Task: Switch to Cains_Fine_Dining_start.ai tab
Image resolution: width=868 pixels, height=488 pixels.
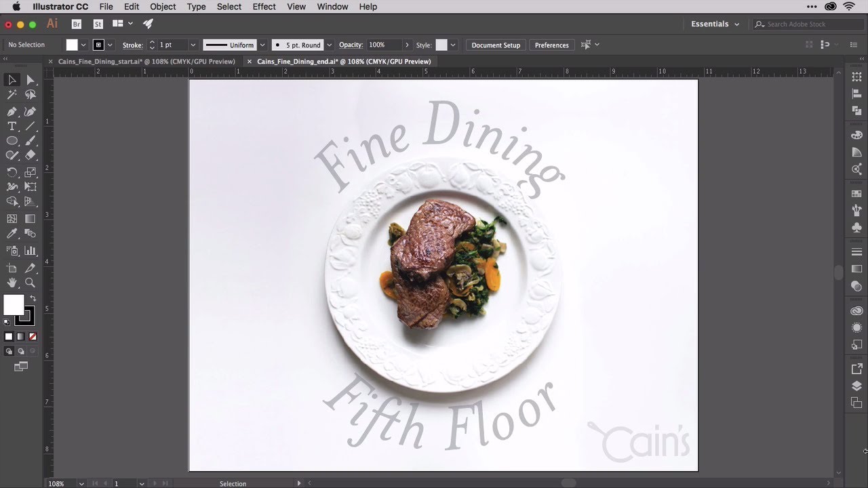Action: point(146,61)
